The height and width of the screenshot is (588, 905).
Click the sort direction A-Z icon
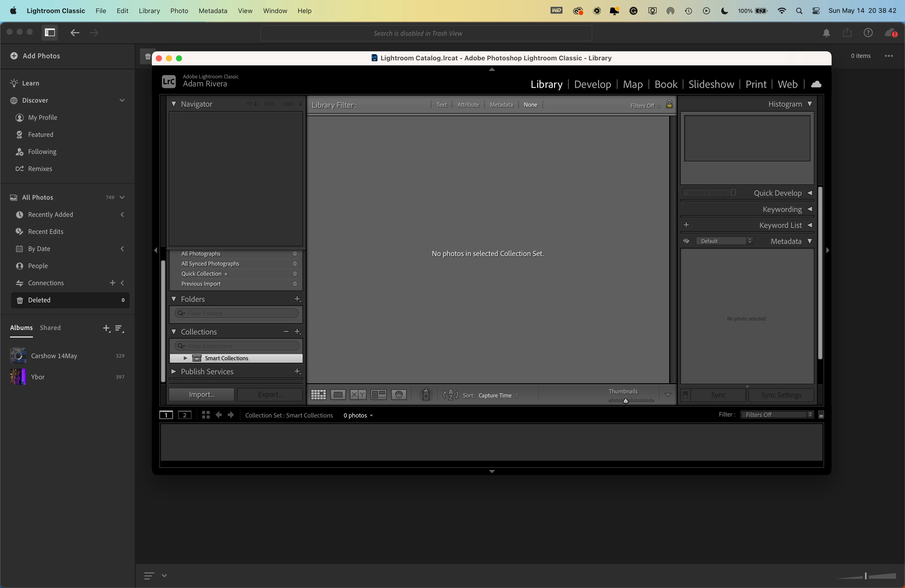(450, 395)
